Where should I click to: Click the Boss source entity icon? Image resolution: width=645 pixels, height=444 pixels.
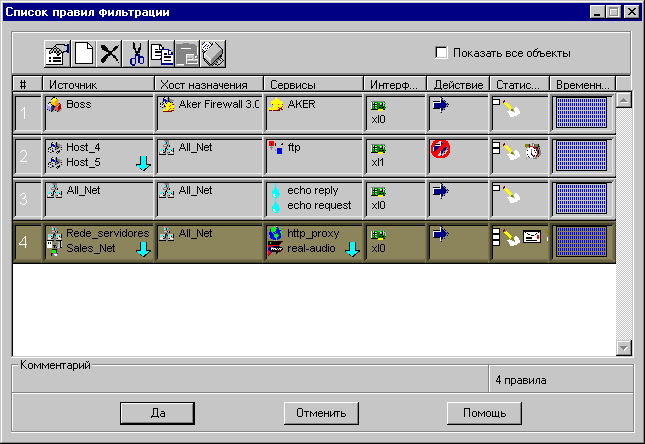(x=56, y=104)
